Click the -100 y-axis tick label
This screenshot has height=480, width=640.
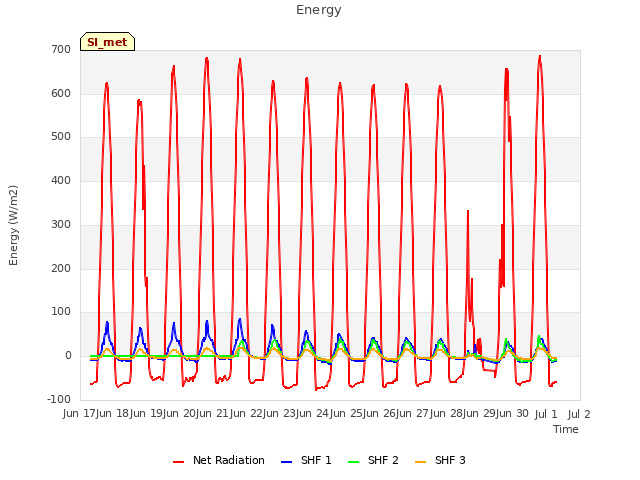click(59, 399)
